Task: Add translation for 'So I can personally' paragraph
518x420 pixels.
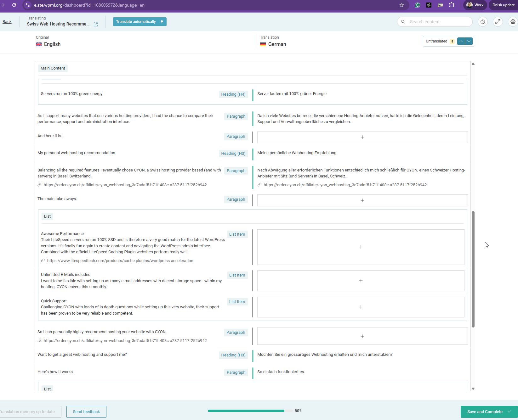Action: pos(362,336)
